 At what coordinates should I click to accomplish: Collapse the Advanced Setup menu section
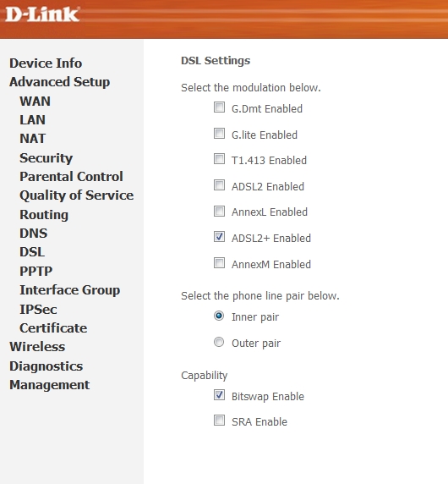pos(59,82)
